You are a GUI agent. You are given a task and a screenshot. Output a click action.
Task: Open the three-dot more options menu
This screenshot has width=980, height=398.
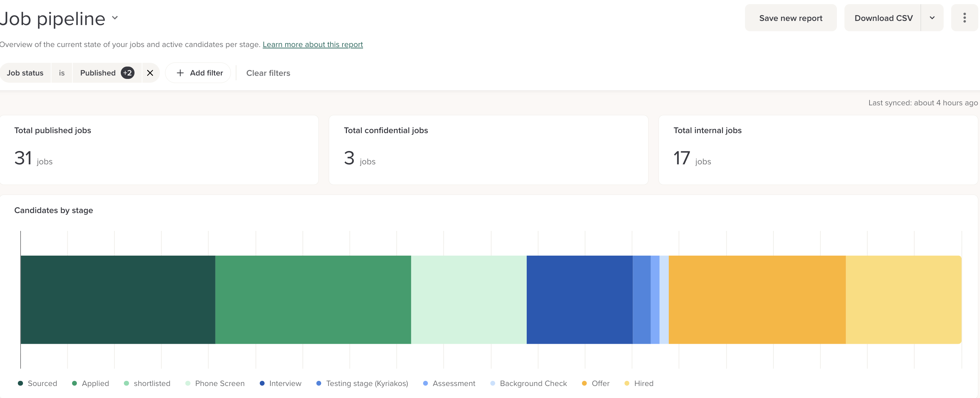(964, 18)
